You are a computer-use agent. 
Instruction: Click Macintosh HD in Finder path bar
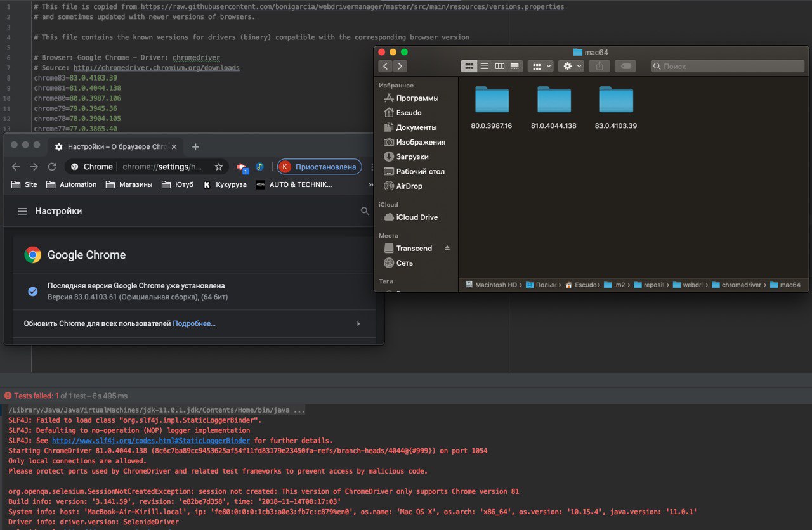(490, 285)
